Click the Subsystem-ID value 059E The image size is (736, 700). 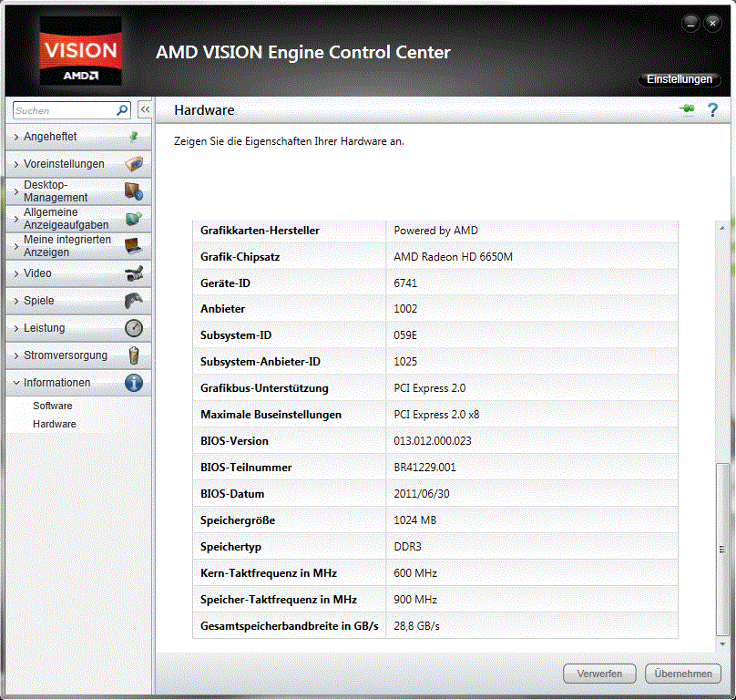click(405, 335)
